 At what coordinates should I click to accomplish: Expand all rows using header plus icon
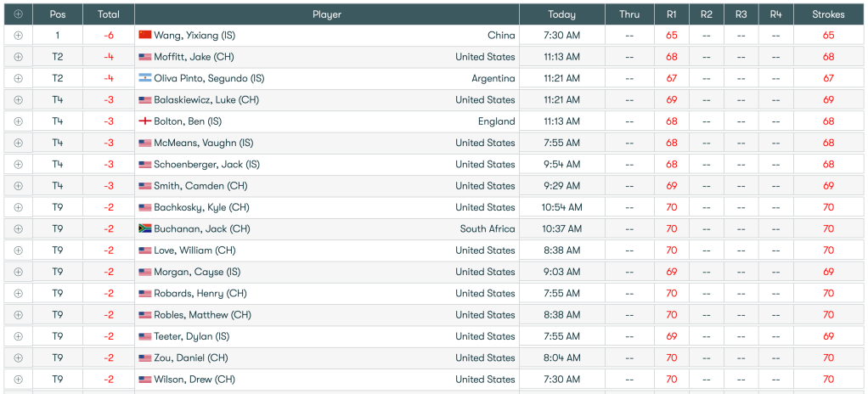18,14
